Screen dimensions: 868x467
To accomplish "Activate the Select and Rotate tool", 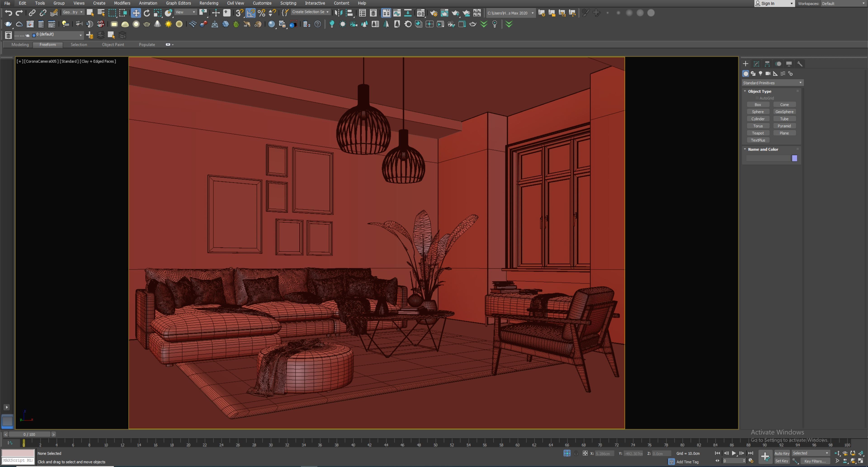I will point(146,13).
